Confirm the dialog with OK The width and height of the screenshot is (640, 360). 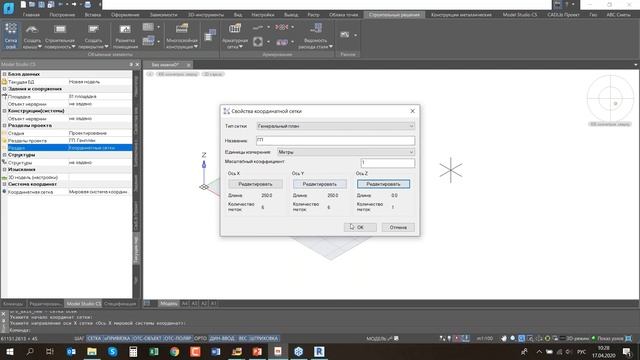(x=360, y=227)
